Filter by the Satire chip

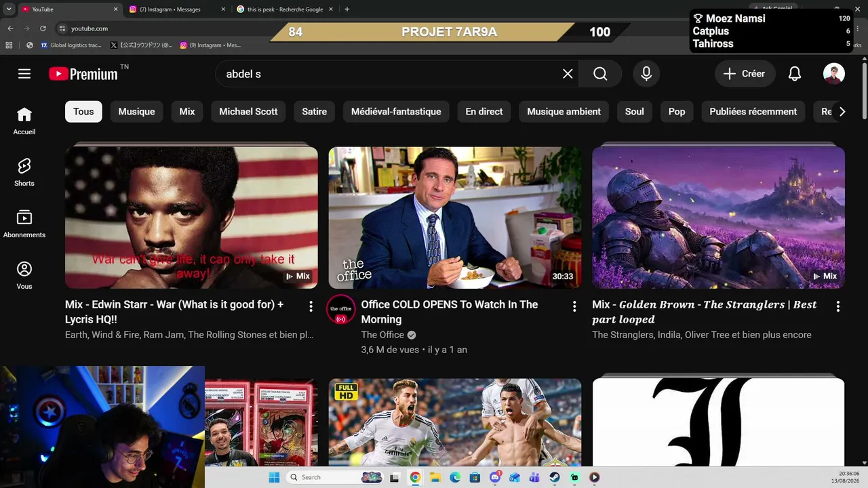(x=315, y=112)
